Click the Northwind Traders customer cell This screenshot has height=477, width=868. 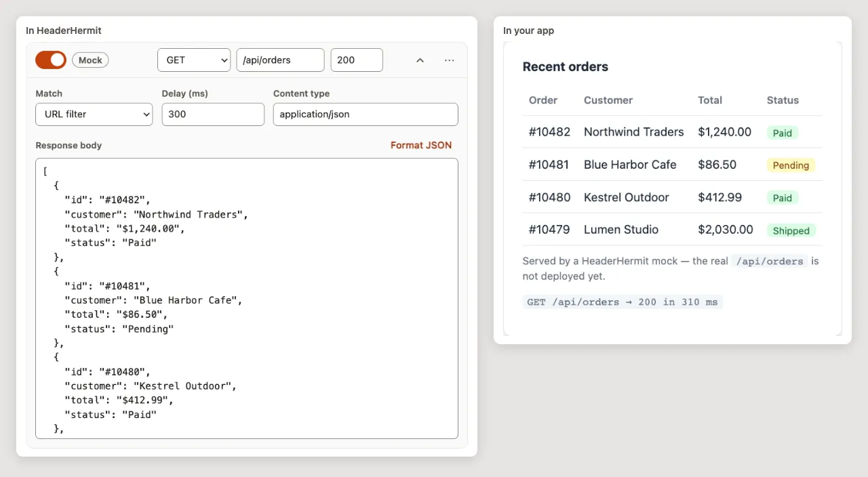point(634,132)
